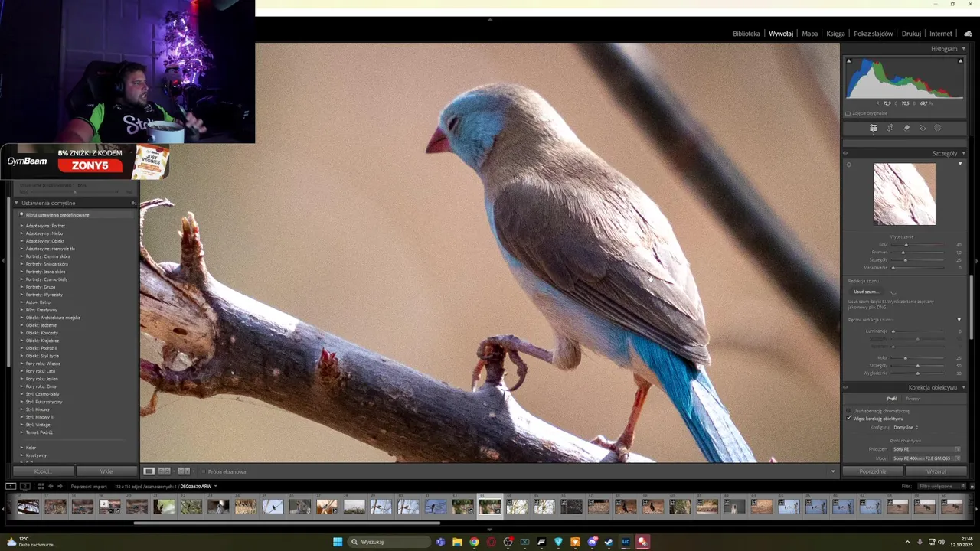Click the Wklej button
The width and height of the screenshot is (980, 551).
pyautogui.click(x=106, y=471)
